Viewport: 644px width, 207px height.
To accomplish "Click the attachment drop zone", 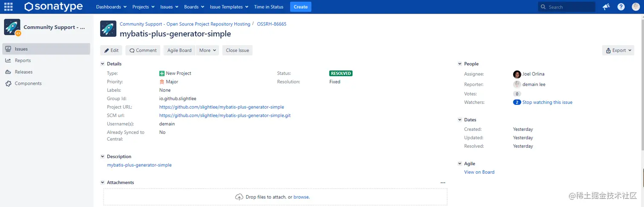I will point(275,197).
